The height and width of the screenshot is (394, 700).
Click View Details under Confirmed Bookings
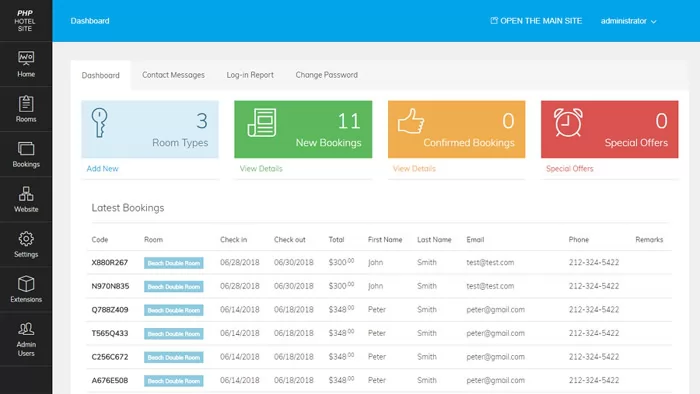click(x=414, y=169)
